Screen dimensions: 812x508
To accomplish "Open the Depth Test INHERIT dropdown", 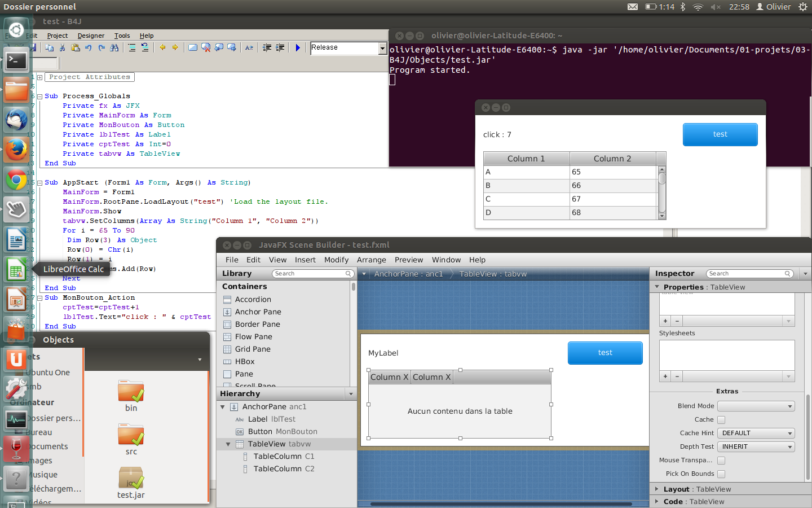I will pos(756,447).
